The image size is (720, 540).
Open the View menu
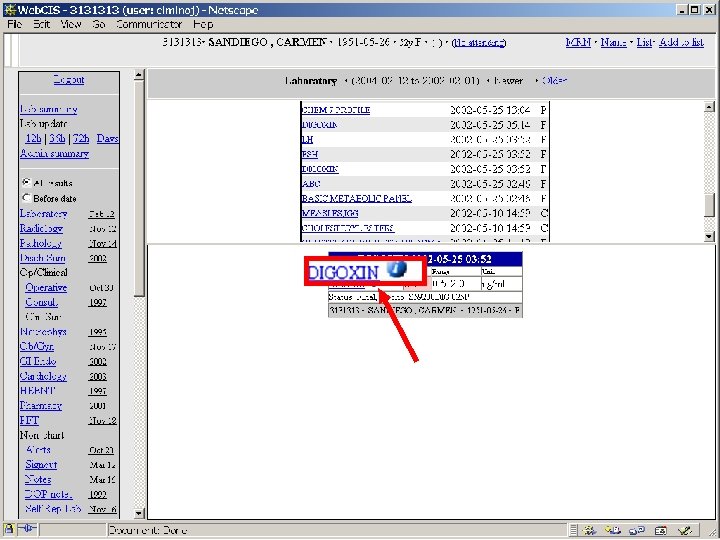coord(71,24)
